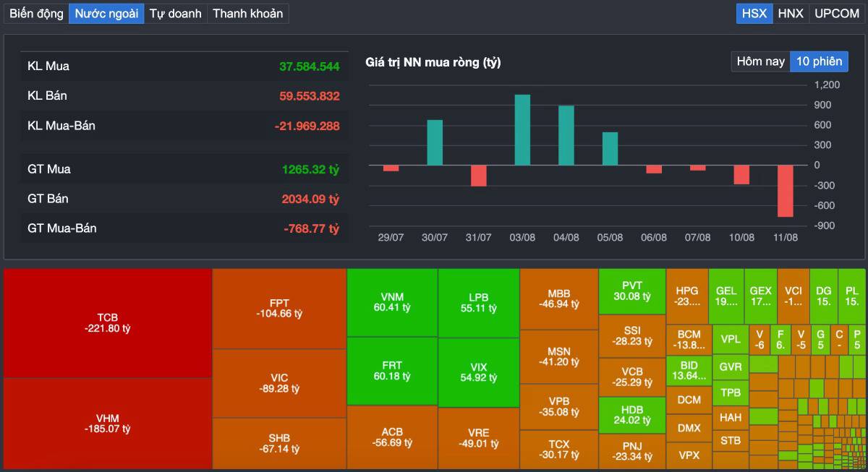The image size is (868, 472).
Task: Click the LPB 55.11 tỷ tile
Action: coord(478,303)
